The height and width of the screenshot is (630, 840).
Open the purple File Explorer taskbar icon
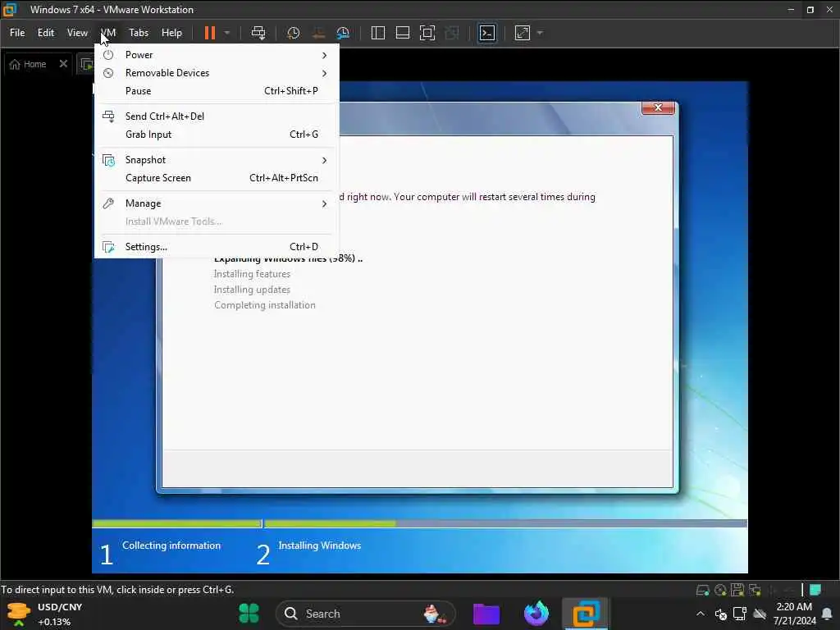(486, 614)
